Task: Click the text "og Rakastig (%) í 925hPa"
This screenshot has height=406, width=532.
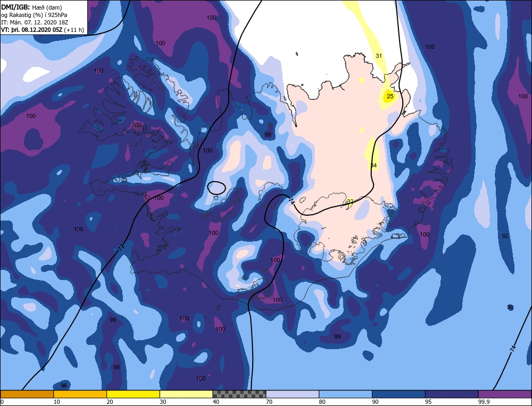Action: pos(34,15)
